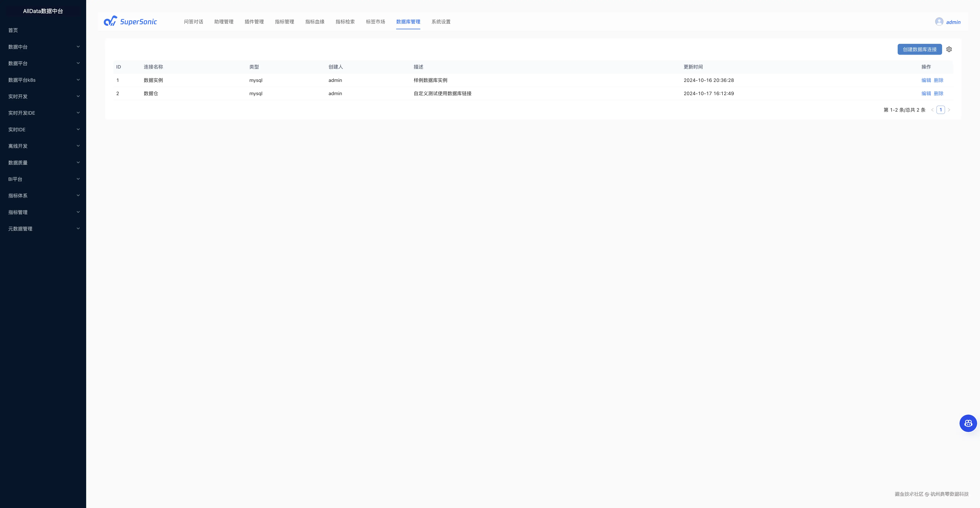The height and width of the screenshot is (508, 980).
Task: Edit the 数据实例 connection row
Action: tap(926, 80)
